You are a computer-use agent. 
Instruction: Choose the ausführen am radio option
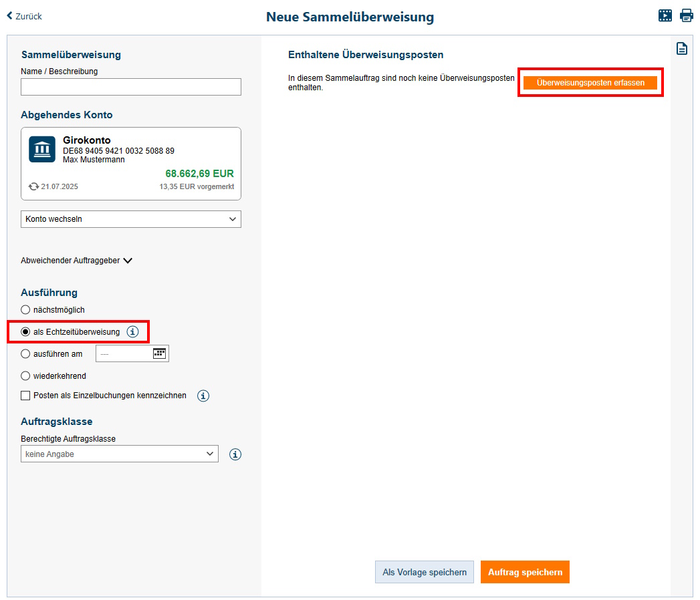(x=25, y=354)
